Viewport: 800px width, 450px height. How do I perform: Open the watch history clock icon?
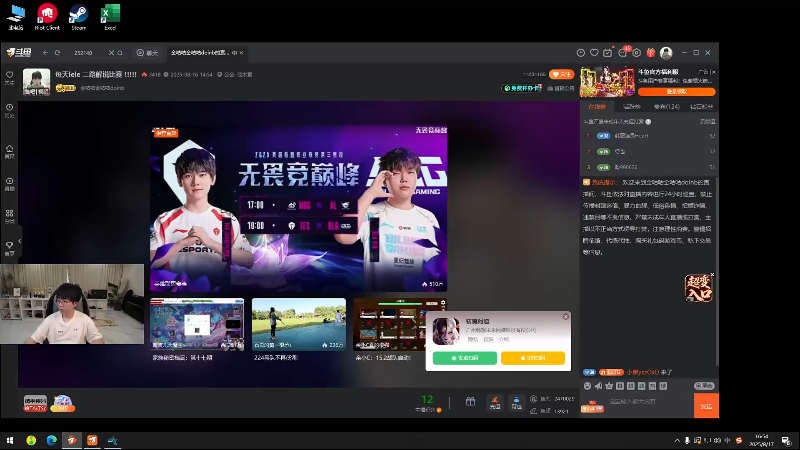581,53
